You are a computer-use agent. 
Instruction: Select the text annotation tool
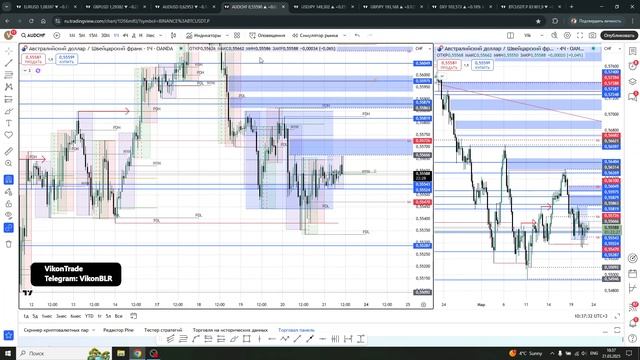point(9,123)
